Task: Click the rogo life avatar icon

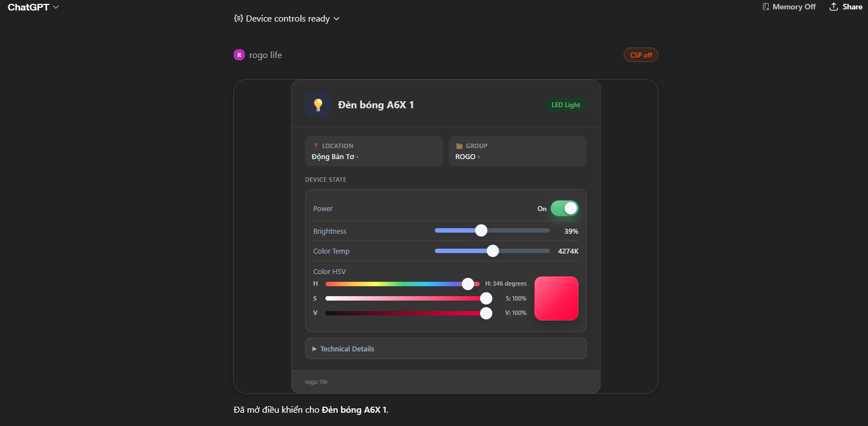Action: pyautogui.click(x=239, y=55)
